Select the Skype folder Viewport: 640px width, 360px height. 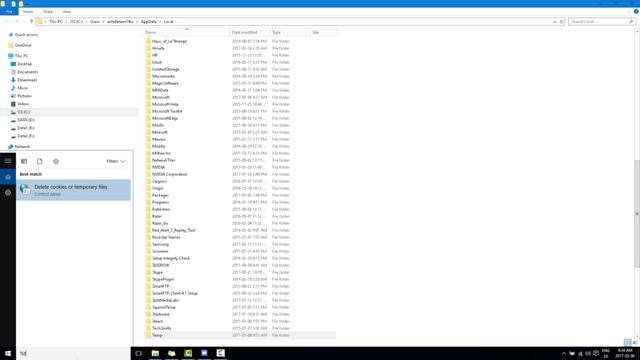point(157,272)
